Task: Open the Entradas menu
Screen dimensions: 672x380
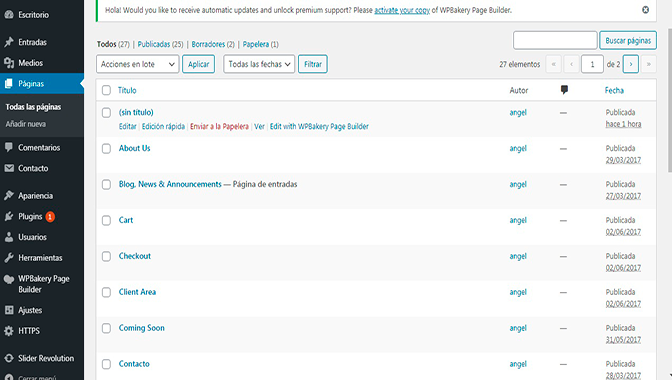Action: pyautogui.click(x=32, y=42)
